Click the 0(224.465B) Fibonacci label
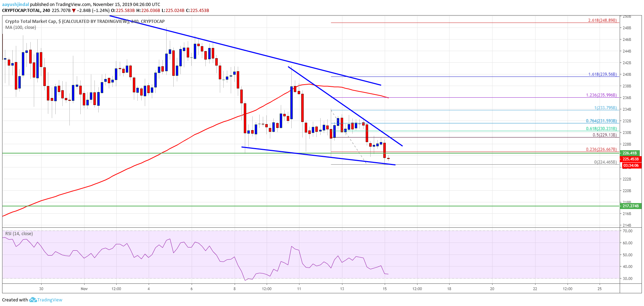This screenshot has height=306, width=644. coord(606,162)
